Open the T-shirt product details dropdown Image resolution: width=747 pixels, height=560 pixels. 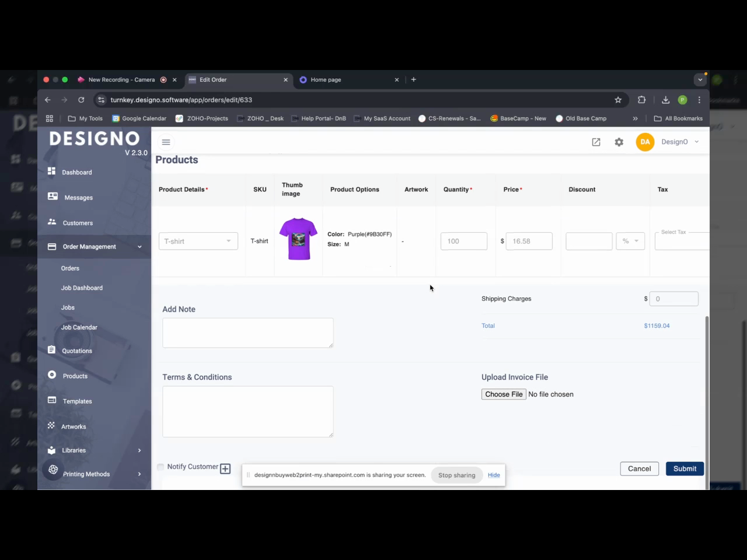point(198,241)
